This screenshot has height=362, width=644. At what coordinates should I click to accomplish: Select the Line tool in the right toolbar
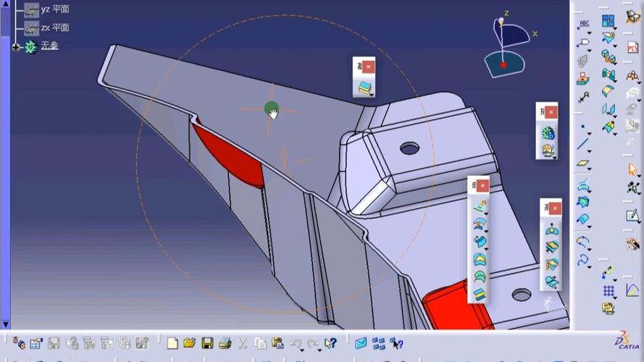(582, 145)
